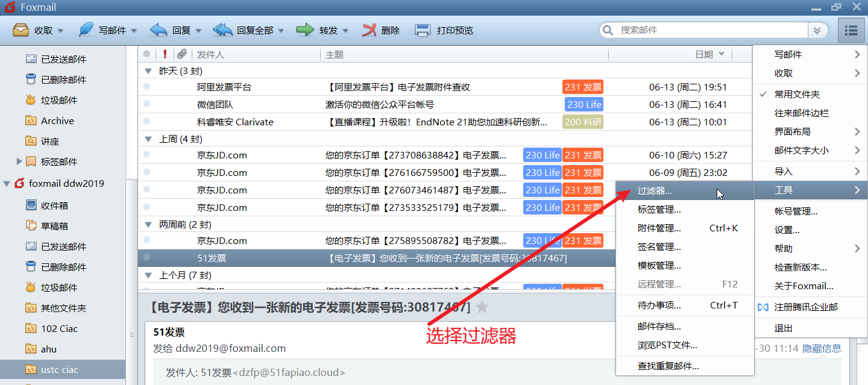Click the 隐藏信息 link
868x385 pixels.
pos(822,348)
